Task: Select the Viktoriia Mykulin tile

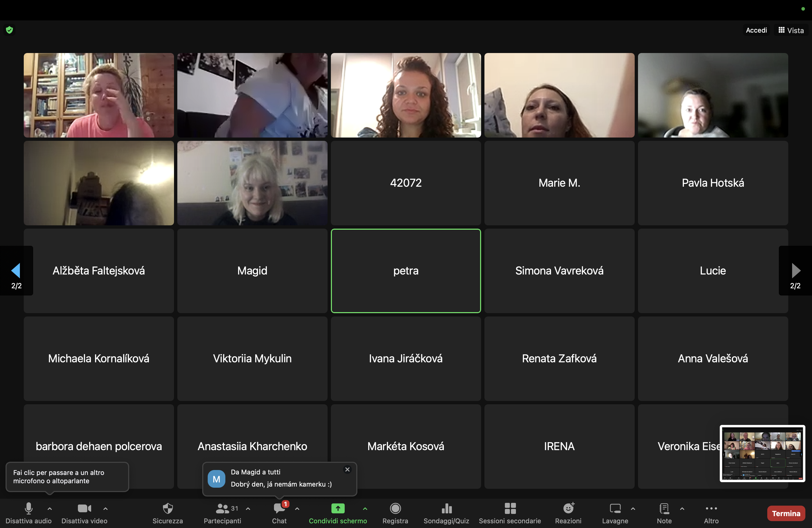Action: (252, 358)
